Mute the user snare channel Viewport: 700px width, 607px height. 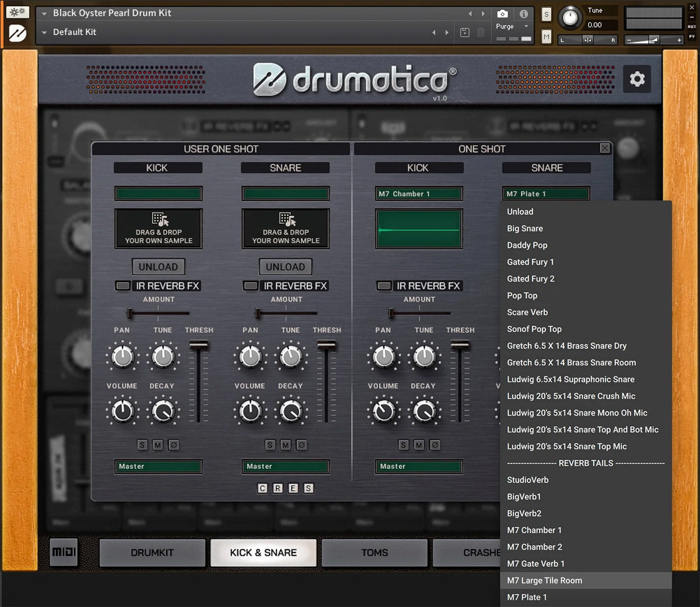coord(285,445)
